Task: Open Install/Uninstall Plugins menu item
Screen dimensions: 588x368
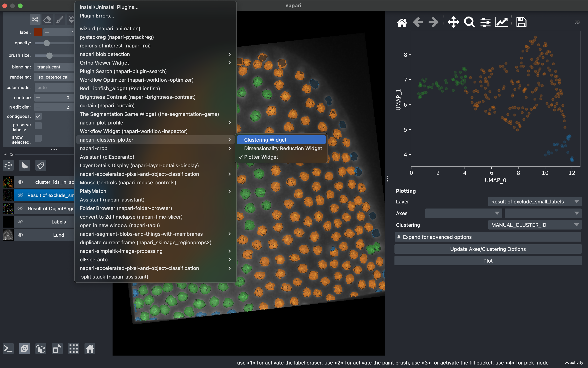Action: click(109, 7)
